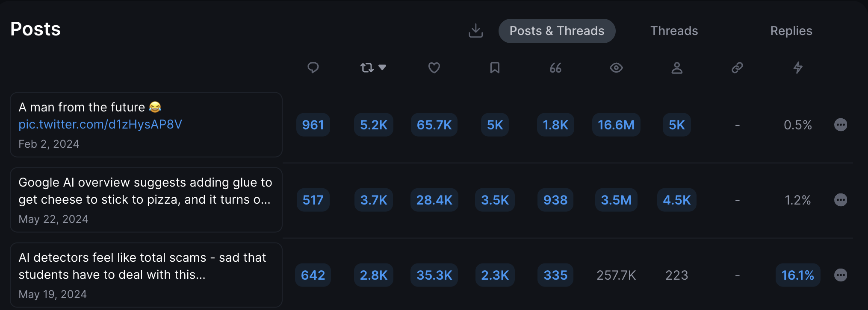The width and height of the screenshot is (868, 310).
Task: Select the May 22 glue pizza post card
Action: click(x=146, y=200)
